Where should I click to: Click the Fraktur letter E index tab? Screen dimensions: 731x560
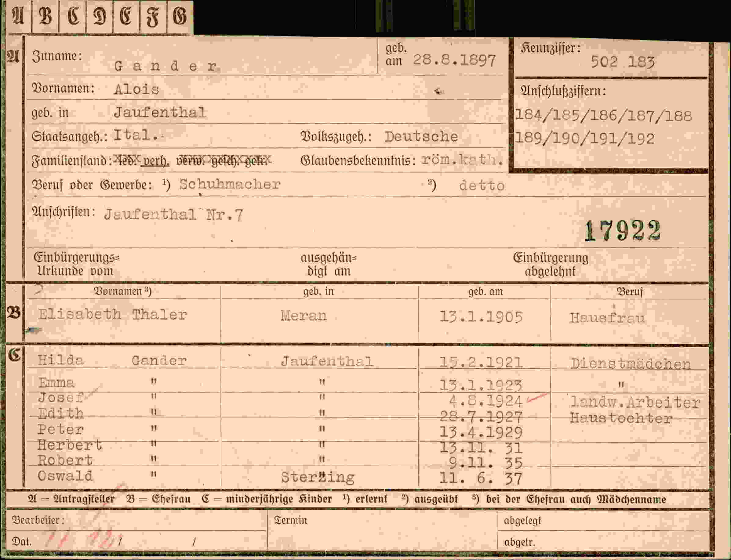pyautogui.click(x=126, y=17)
